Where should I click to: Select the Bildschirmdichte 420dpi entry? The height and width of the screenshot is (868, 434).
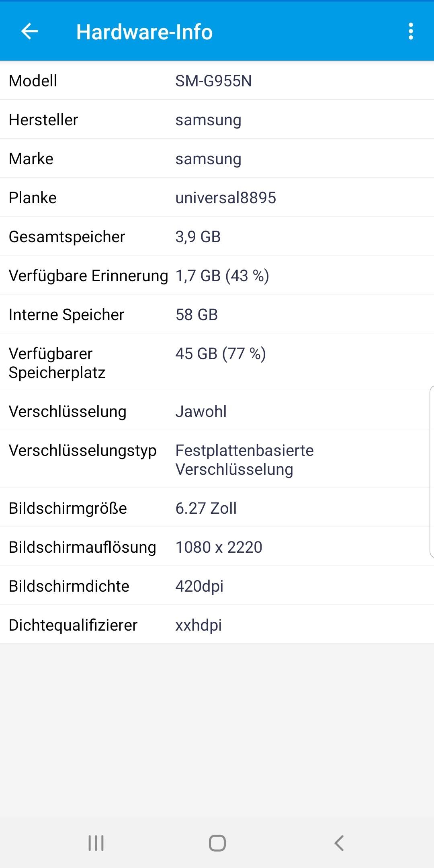pos(217,586)
